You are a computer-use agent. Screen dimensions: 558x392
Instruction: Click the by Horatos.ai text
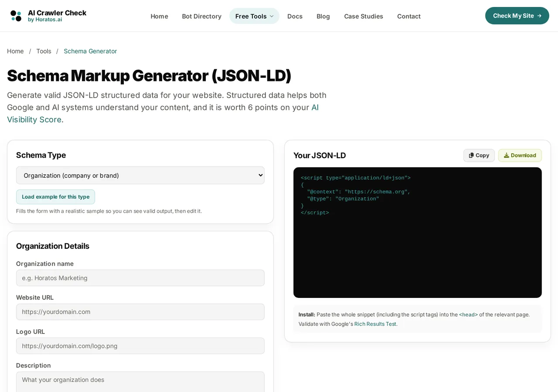coord(45,20)
